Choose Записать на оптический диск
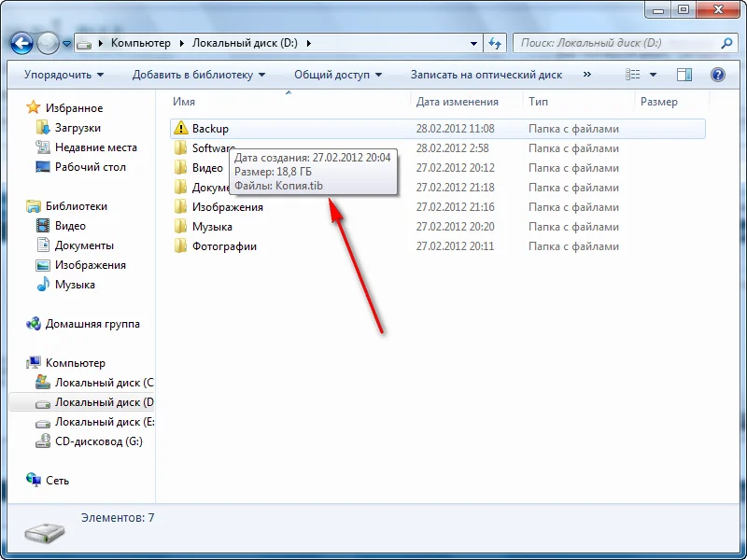This screenshot has height=560, width=747. pos(486,75)
